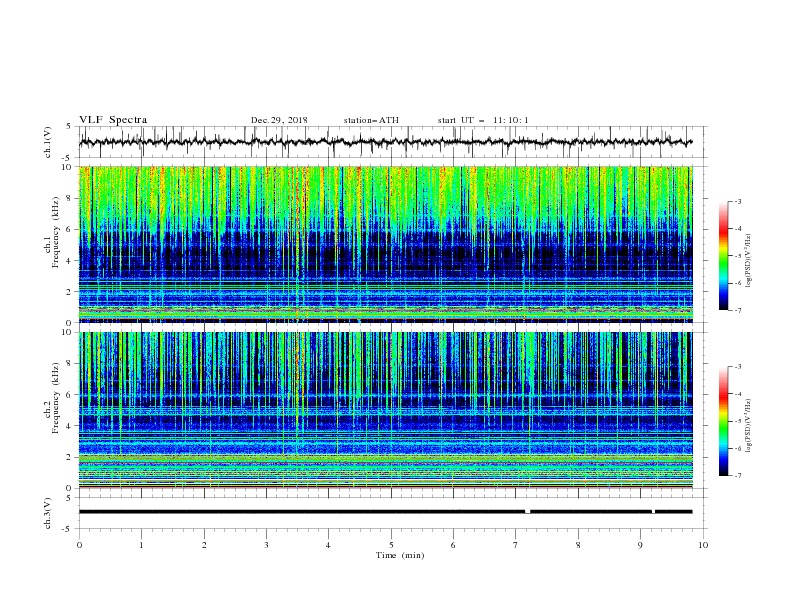Click time axis tick label '5'

[x=391, y=545]
